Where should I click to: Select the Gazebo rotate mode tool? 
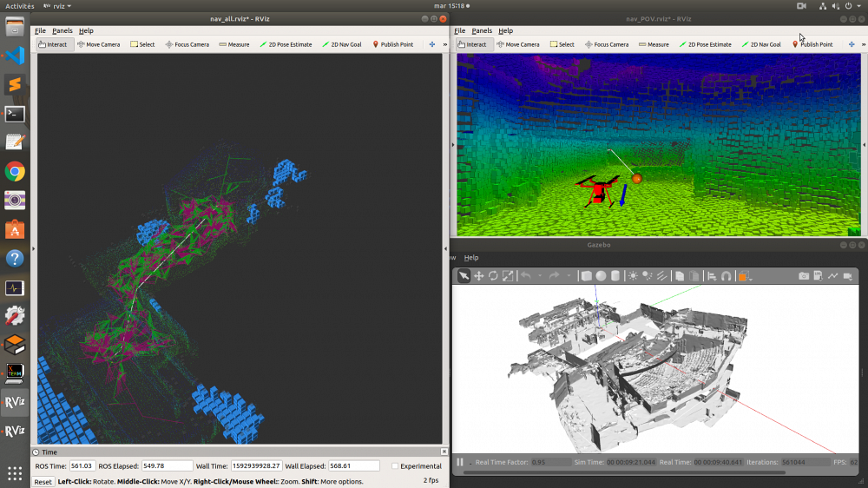coord(493,276)
